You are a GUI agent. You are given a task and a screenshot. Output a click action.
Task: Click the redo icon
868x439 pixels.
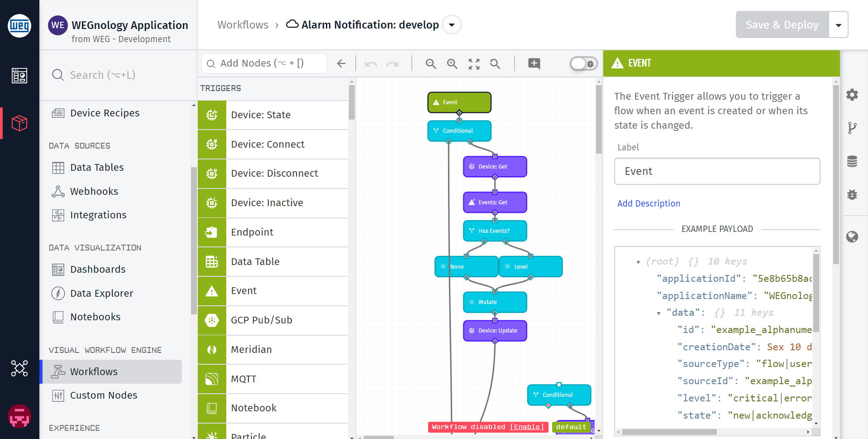point(392,64)
